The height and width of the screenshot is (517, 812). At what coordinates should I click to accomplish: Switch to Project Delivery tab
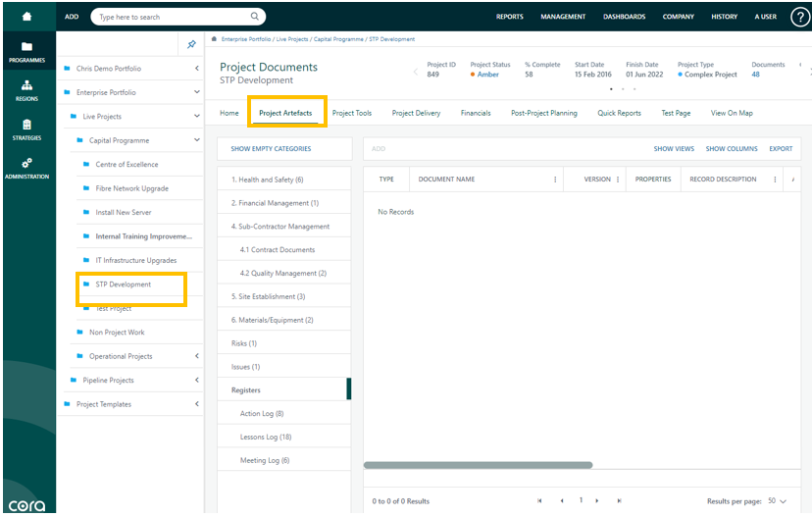pos(417,113)
